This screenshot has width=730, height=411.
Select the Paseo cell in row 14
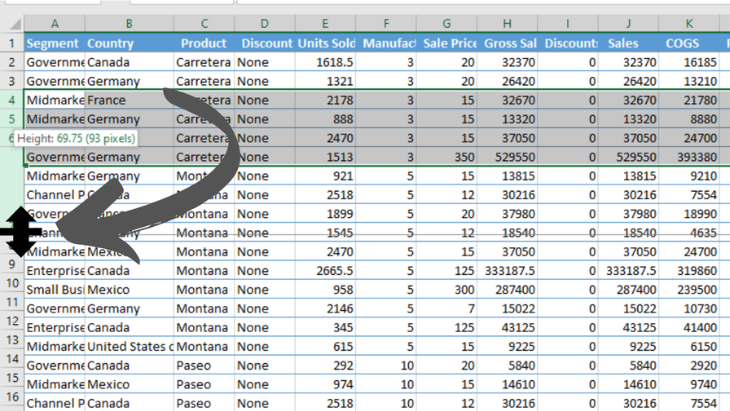(204, 365)
